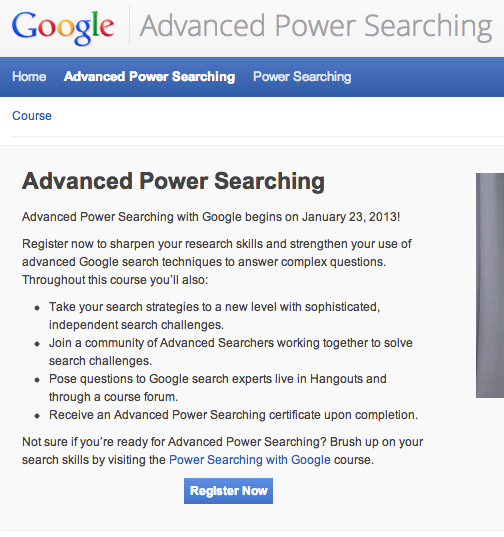Click the 'Take your search strategies' bullet item
The height and width of the screenshot is (537, 504).
[x=214, y=316]
